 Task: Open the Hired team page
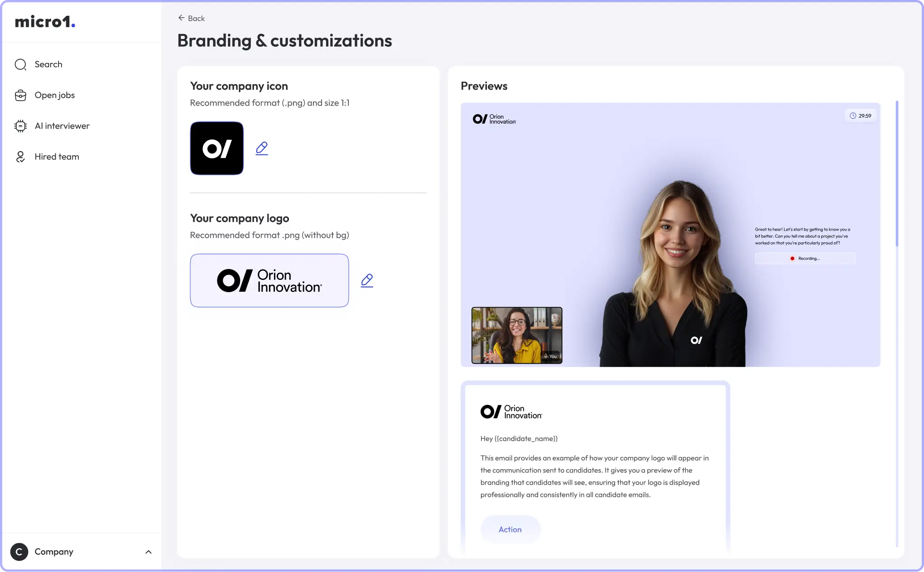[x=57, y=157]
